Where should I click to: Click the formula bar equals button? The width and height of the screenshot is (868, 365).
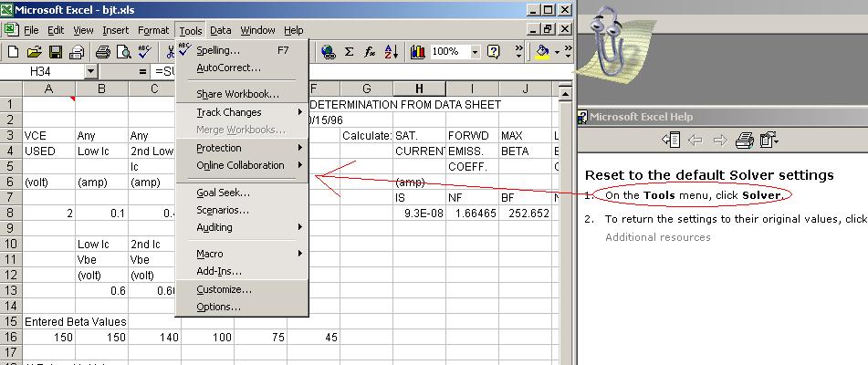click(x=142, y=71)
